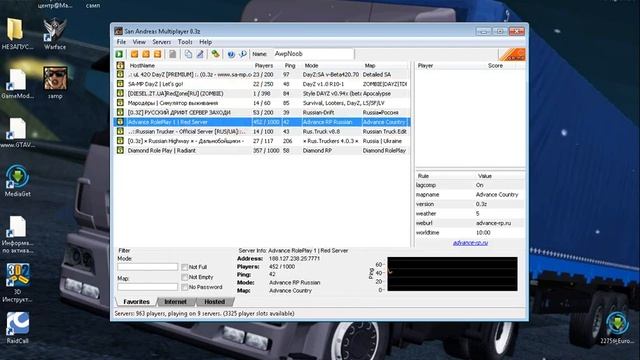640x360 pixels.
Task: Select the '[DIESEL.ZT.UA]RedZone[RU] (ZOMBIE)' server row
Action: pyautogui.click(x=262, y=93)
